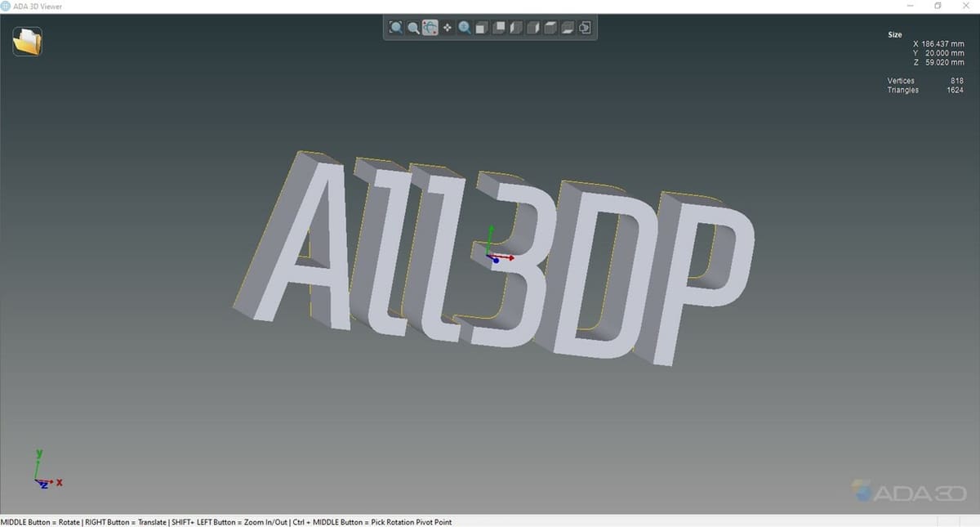This screenshot has height=527, width=980.
Task: Click the Triangles count 1624
Action: (x=955, y=90)
